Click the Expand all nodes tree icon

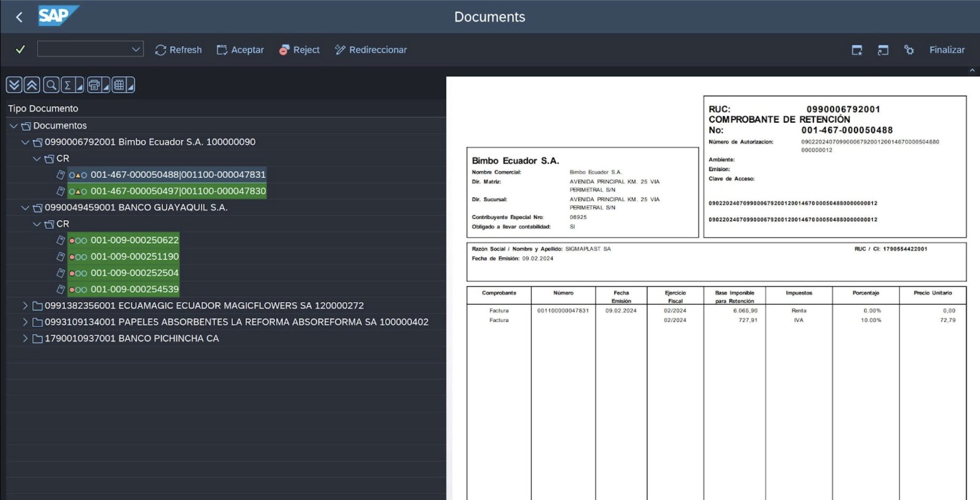14,85
